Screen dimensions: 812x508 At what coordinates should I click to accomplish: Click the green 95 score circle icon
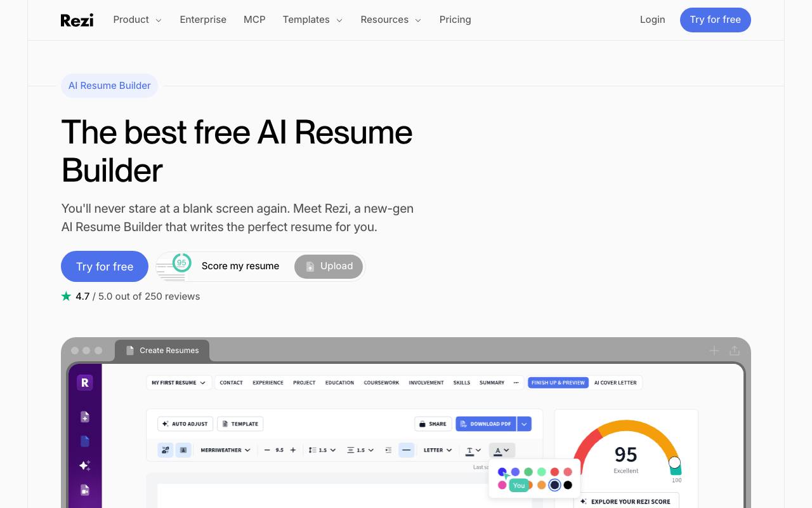point(181,262)
